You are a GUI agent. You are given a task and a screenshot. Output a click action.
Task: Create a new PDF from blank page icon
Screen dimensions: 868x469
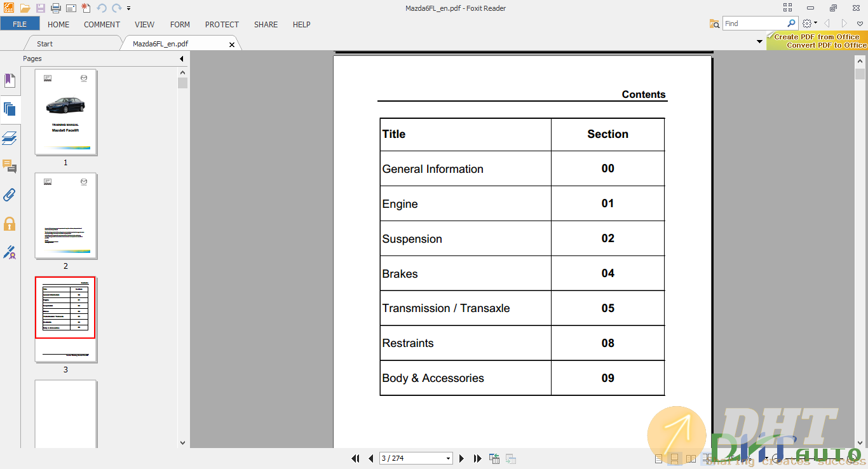point(86,8)
